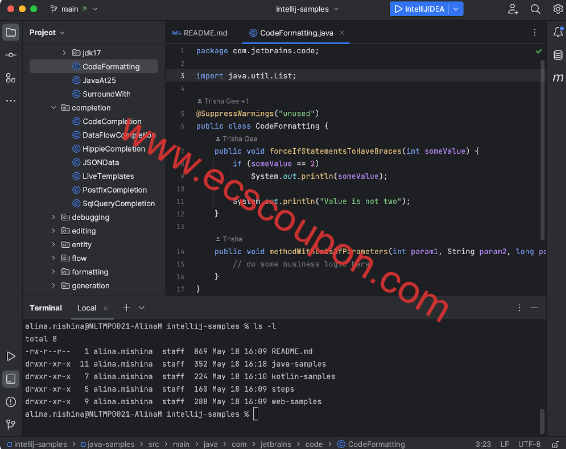
Task: Select the Terminal panel title
Action: (46, 308)
